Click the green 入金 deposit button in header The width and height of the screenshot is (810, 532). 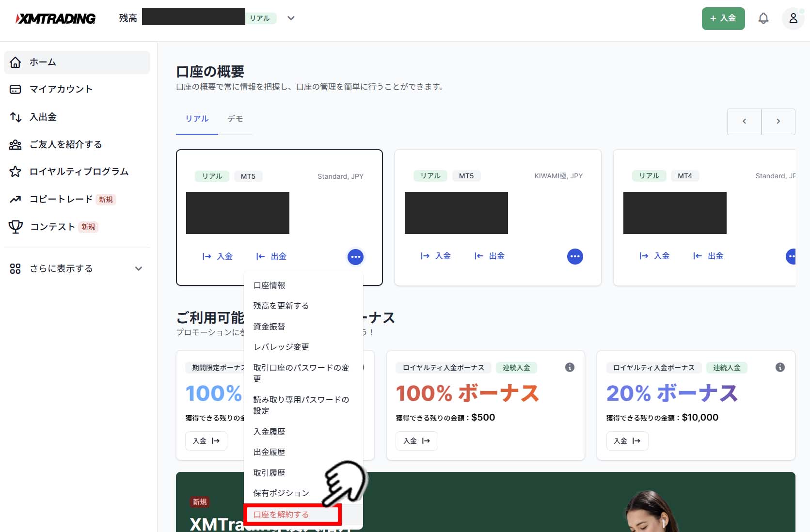point(723,18)
